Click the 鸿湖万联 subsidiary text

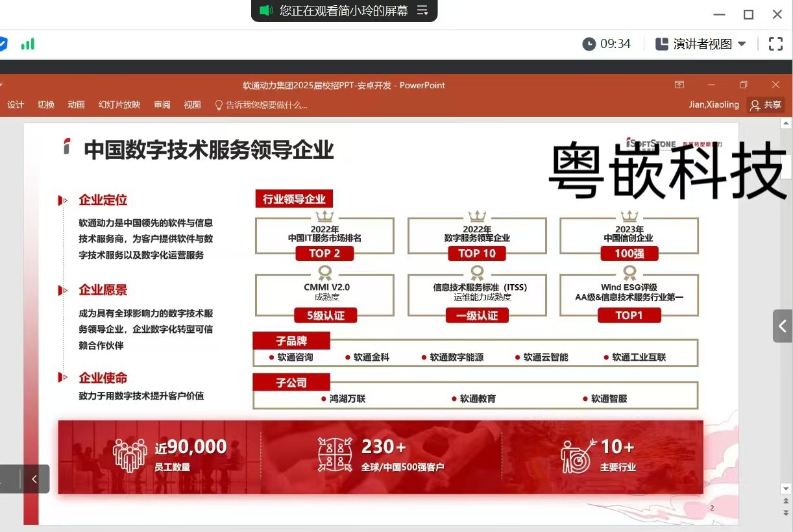point(348,399)
